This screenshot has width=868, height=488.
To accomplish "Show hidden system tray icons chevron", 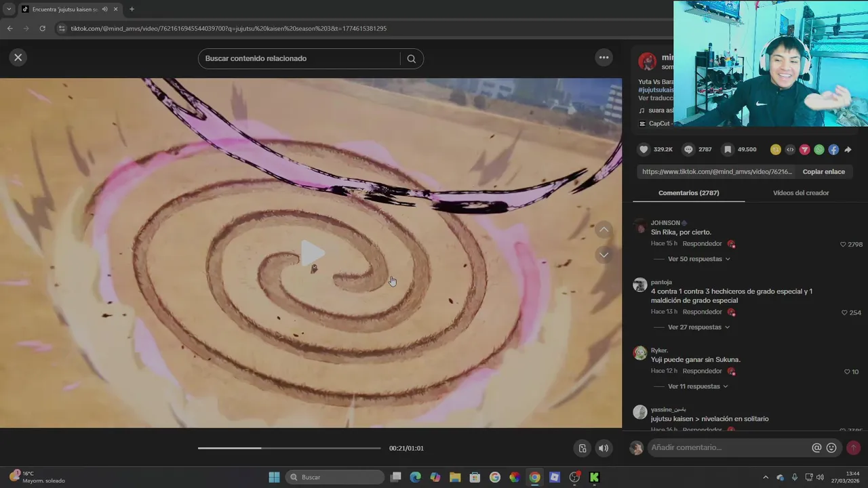I will [766, 477].
